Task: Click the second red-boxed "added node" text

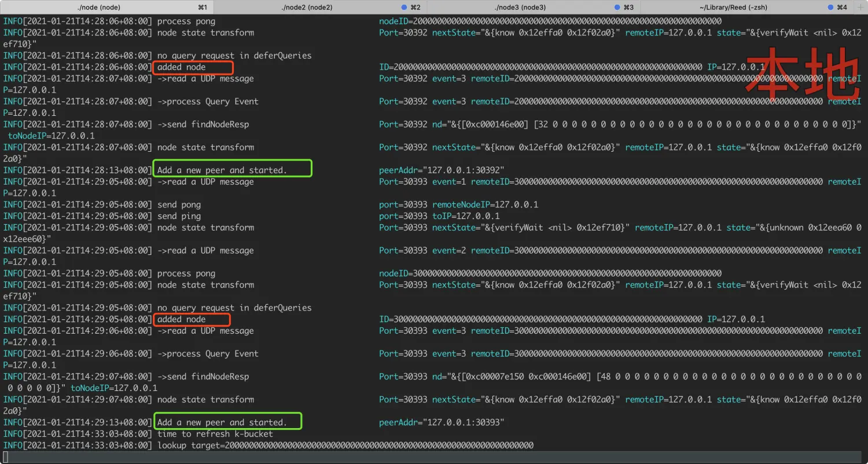Action: point(182,319)
